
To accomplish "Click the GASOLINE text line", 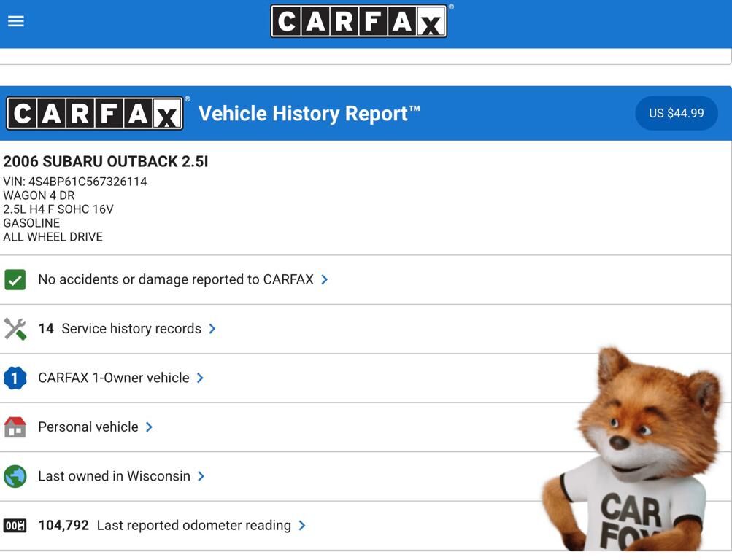I will (31, 223).
